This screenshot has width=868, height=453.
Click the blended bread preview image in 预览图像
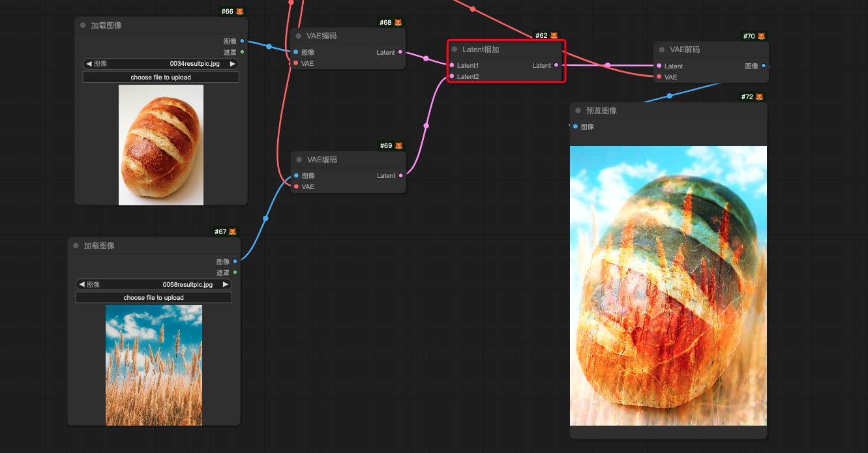668,285
